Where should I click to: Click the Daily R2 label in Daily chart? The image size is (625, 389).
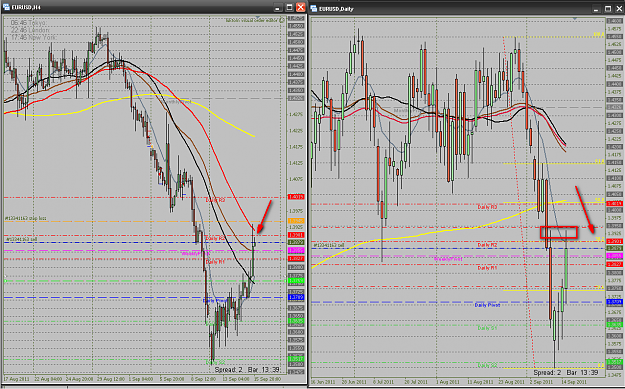487,245
